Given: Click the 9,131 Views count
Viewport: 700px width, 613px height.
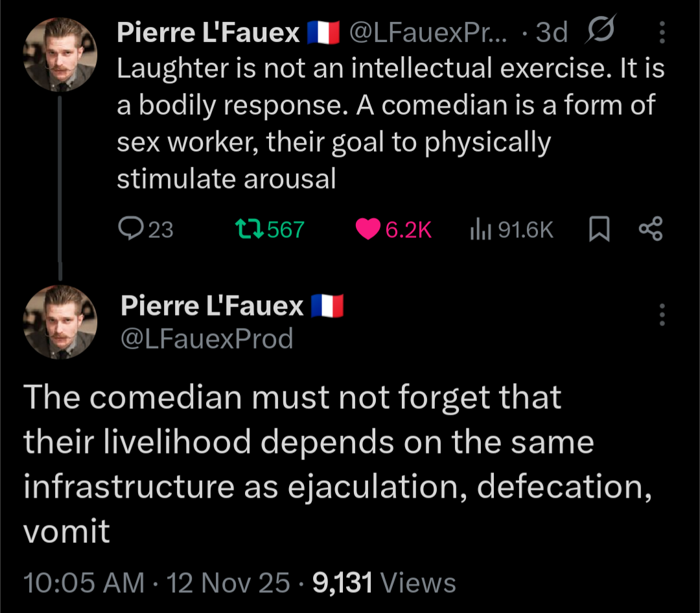Looking at the screenshot, I should (x=384, y=583).
